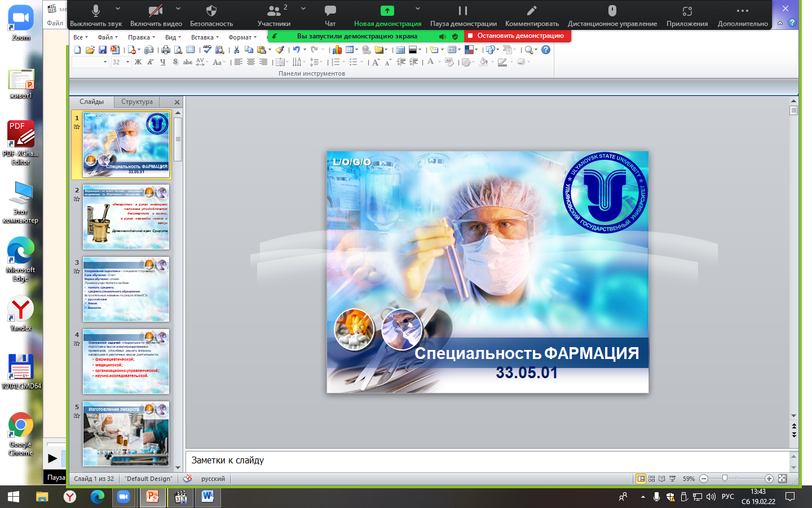Apply Bold with the Ж button

point(138,62)
